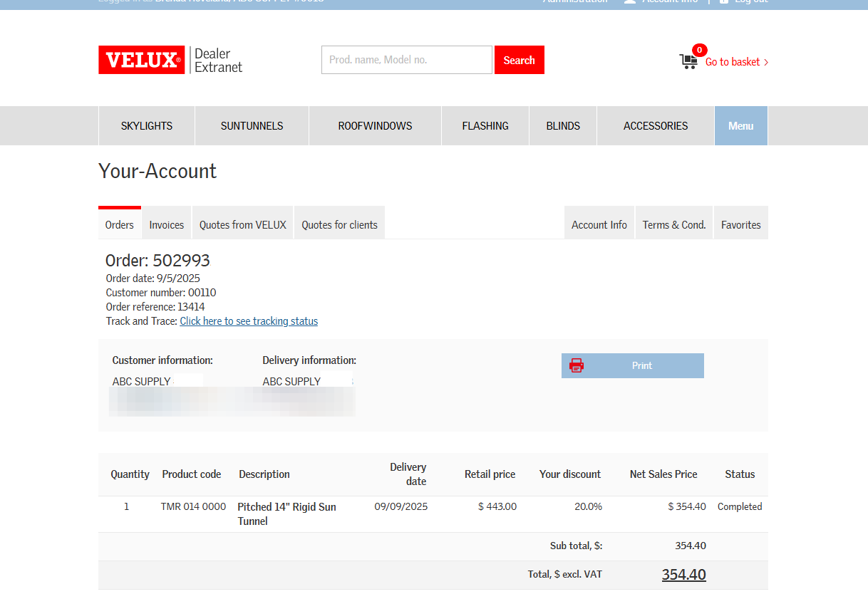Go to basket link
The height and width of the screenshot is (594, 868).
pyautogui.click(x=737, y=62)
